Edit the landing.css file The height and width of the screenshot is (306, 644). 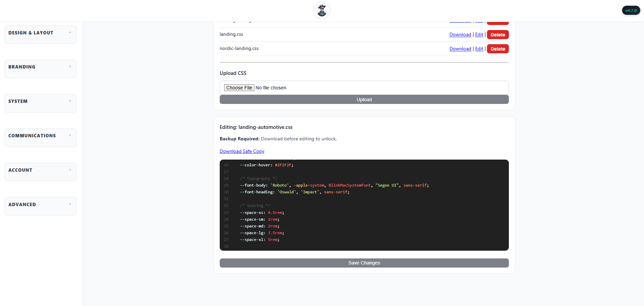[x=479, y=35]
